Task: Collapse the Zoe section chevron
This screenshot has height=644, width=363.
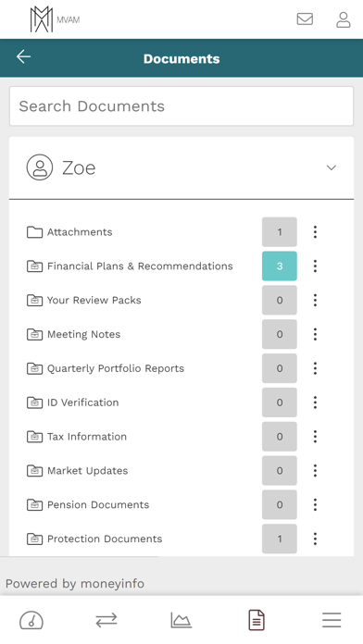Action: (x=332, y=167)
